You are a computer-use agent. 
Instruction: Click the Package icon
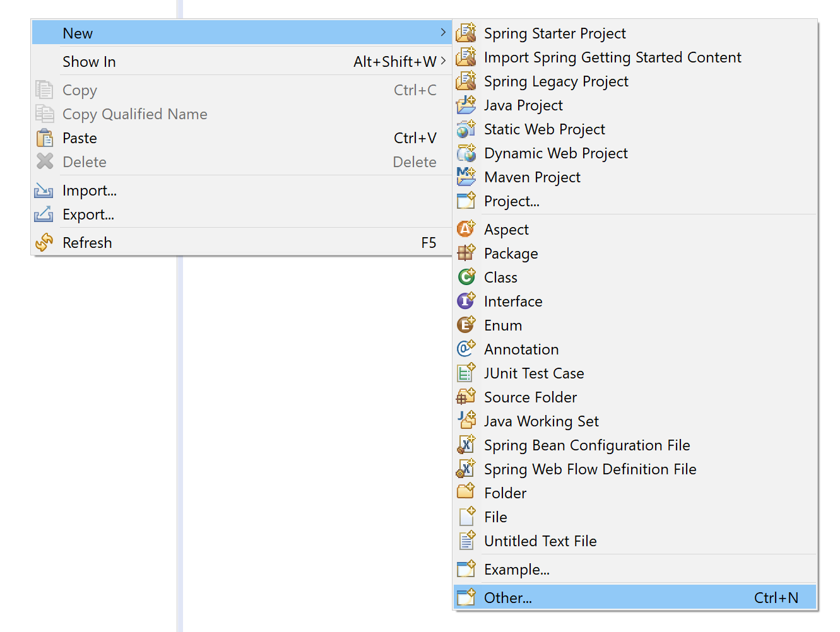click(466, 253)
